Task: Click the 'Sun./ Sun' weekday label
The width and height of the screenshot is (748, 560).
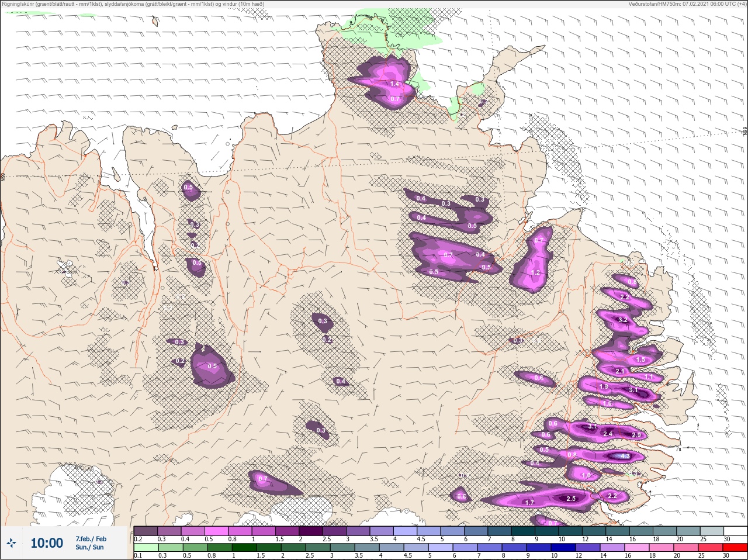Action: tap(89, 547)
